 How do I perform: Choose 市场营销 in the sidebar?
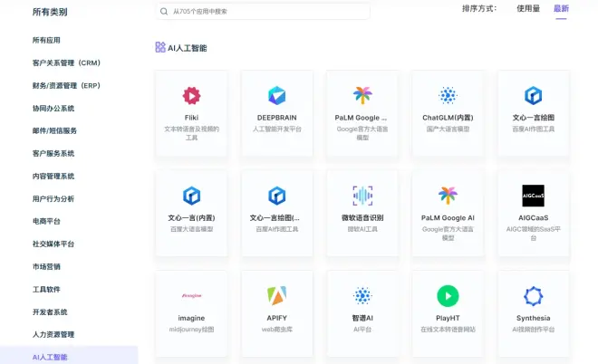pos(46,267)
